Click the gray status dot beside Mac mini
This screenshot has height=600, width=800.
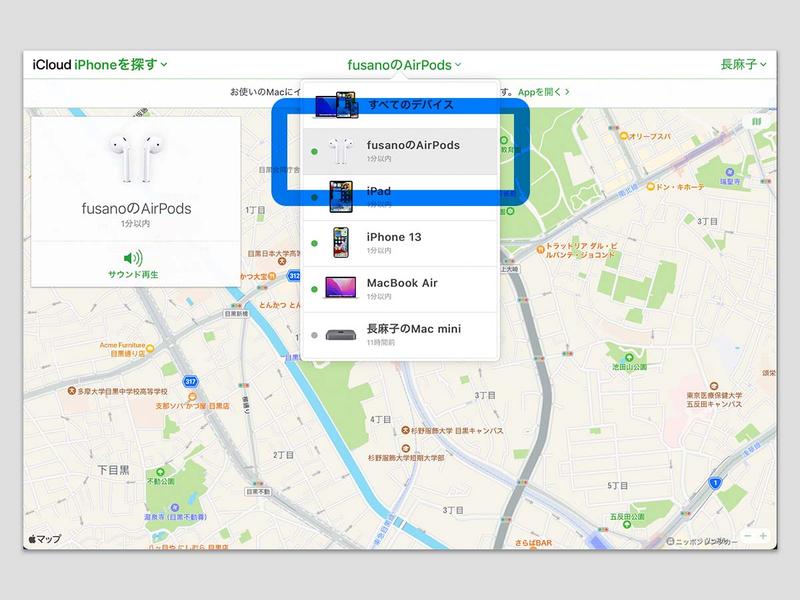[314, 335]
